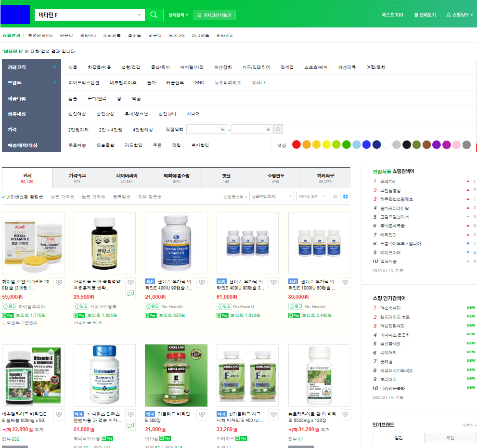Screen dimensions: 477x448
Task: Switch to 해외직구 tab
Action: point(325,178)
